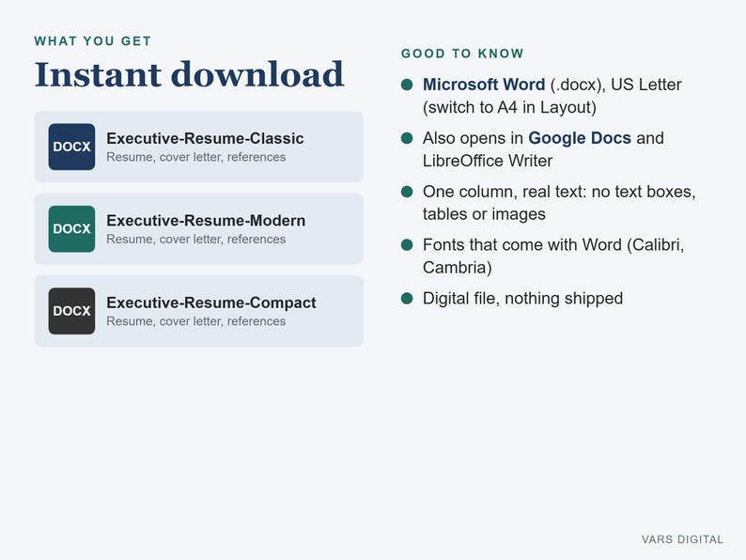Click the green bullet dot beside 'Also opens in'
This screenshot has height=560, width=746.
coord(407,138)
